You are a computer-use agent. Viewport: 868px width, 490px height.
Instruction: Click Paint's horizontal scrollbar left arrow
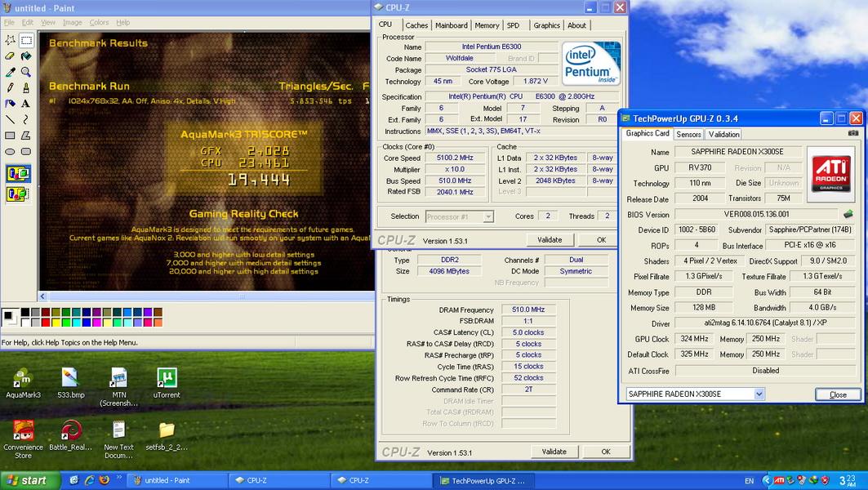pos(42,296)
